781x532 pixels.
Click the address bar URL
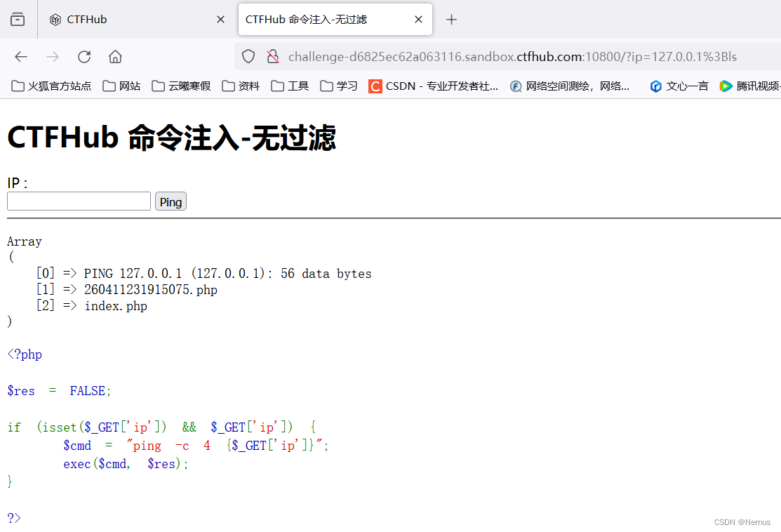[512, 57]
